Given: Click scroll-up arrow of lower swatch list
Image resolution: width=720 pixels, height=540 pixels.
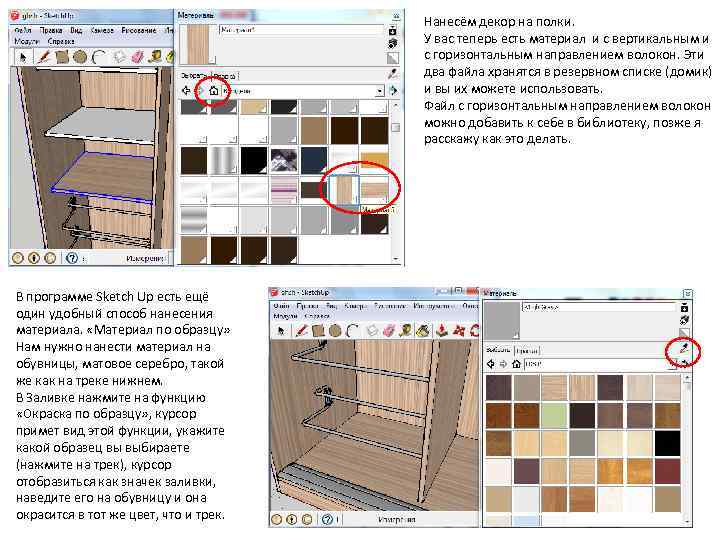Looking at the screenshot, I should click(x=687, y=378).
